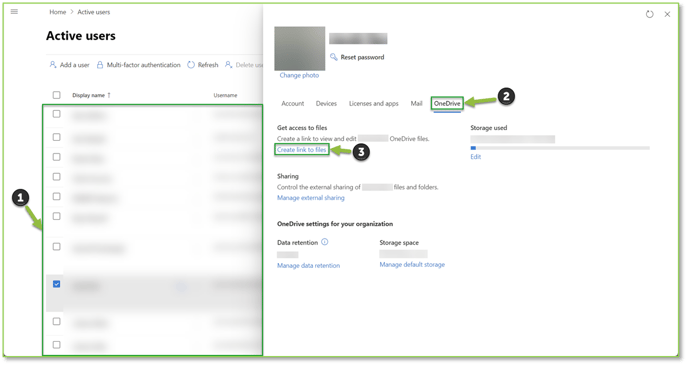Open the Licenses and apps tab
Screen dimensions: 687x365
pos(374,103)
